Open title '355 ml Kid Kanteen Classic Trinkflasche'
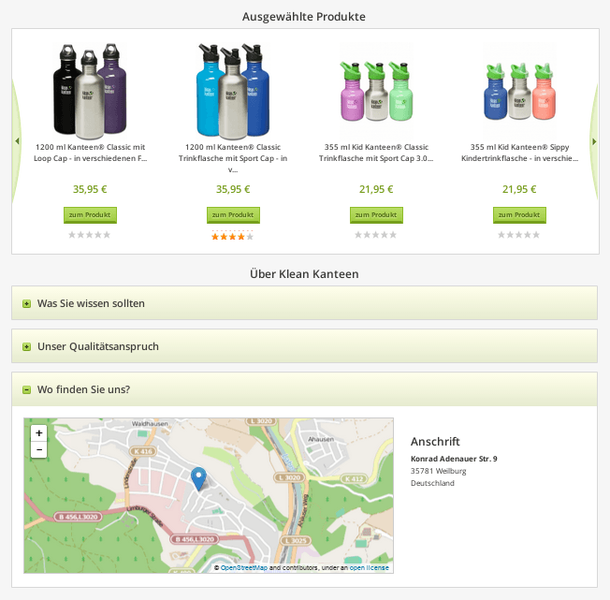The height and width of the screenshot is (600, 610). click(376, 153)
